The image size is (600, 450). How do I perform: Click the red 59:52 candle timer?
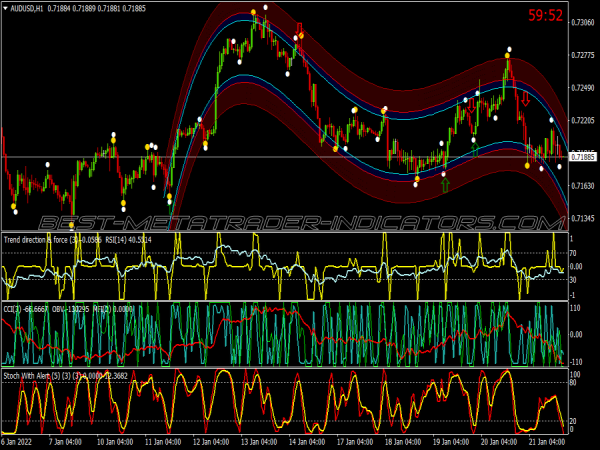545,15
